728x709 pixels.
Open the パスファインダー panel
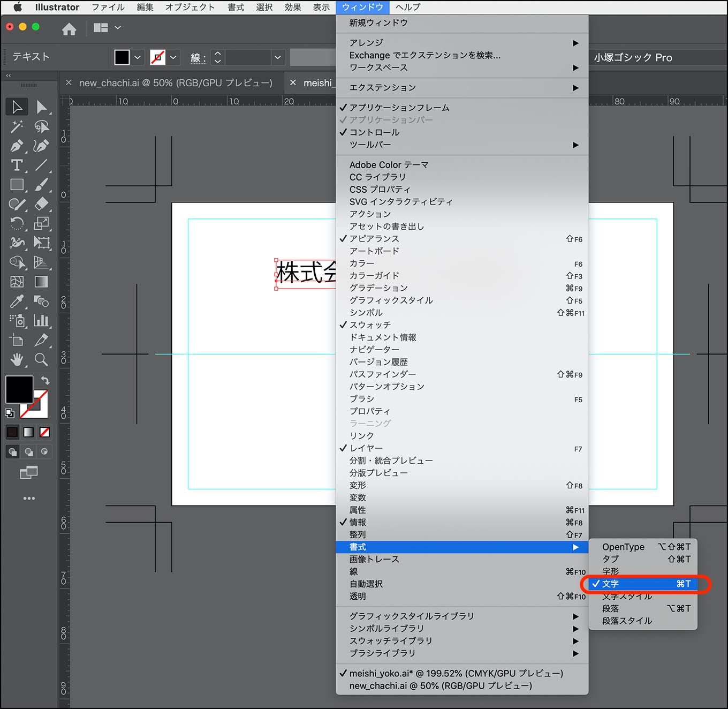coord(462,374)
